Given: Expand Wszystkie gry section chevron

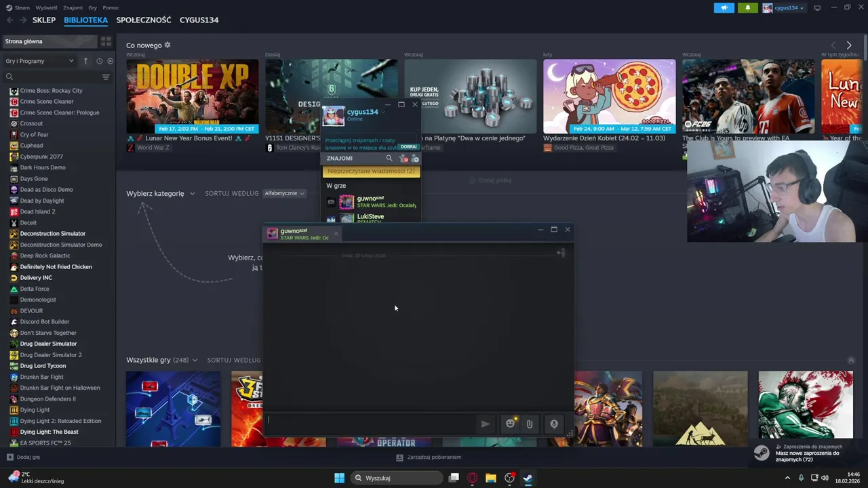Looking at the screenshot, I should 195,360.
